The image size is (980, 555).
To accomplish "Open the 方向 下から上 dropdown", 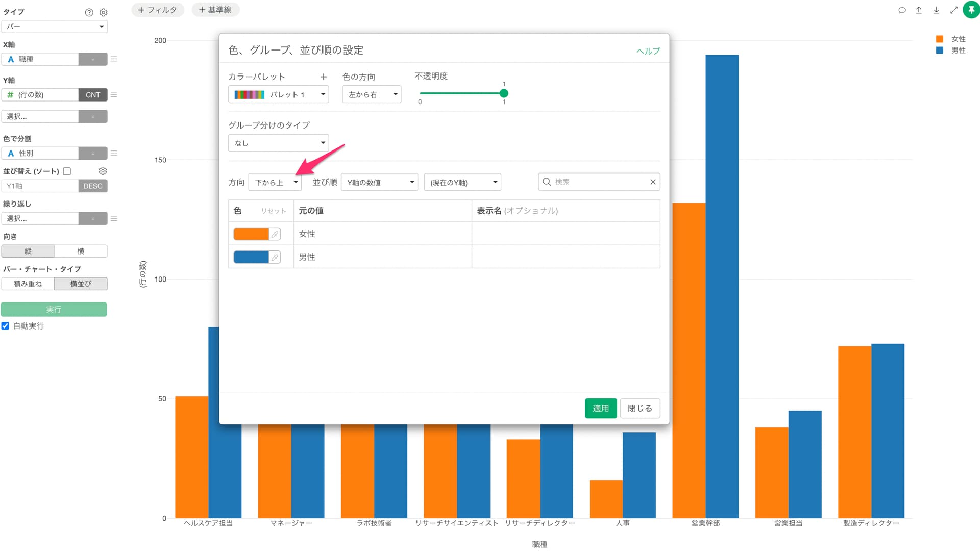I will (275, 183).
